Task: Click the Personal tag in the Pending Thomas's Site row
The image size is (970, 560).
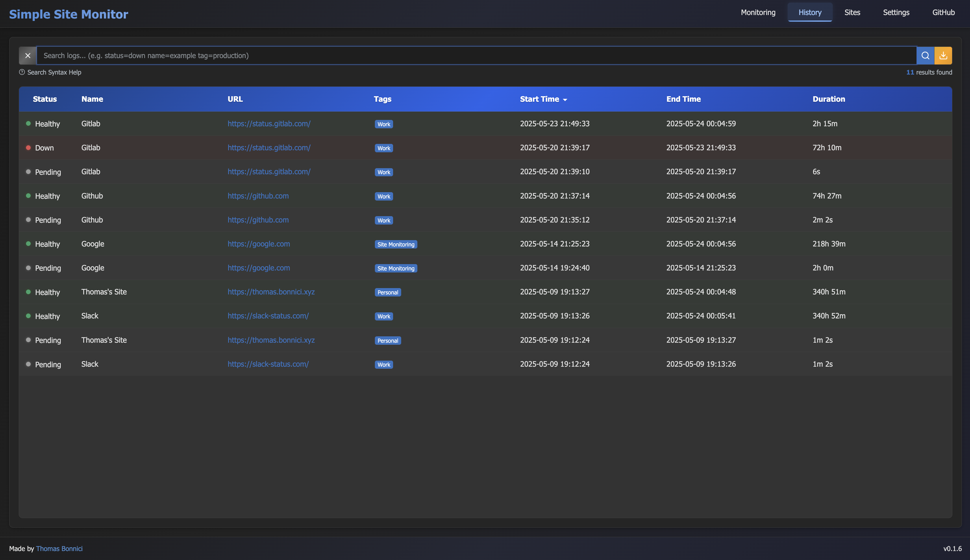Action: click(388, 340)
